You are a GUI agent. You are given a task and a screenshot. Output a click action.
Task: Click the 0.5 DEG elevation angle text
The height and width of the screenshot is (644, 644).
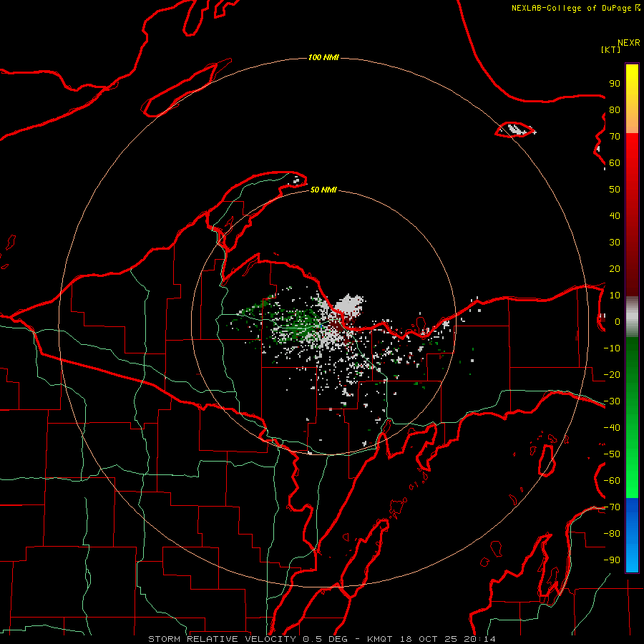coord(326,639)
